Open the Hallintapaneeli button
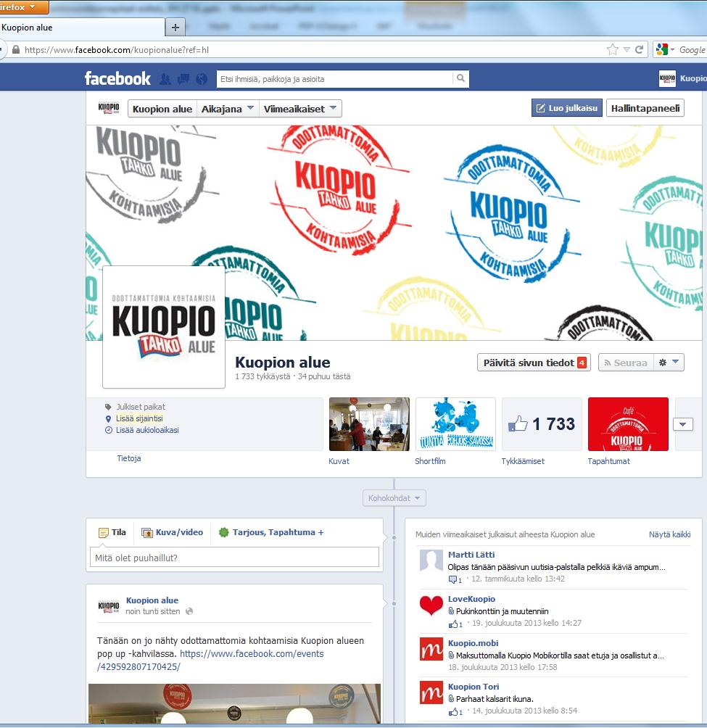The height and width of the screenshot is (728, 707). coord(645,108)
